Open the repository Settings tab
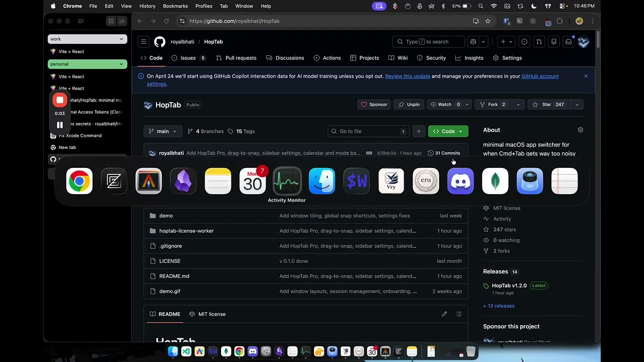The image size is (644, 362). [507, 58]
